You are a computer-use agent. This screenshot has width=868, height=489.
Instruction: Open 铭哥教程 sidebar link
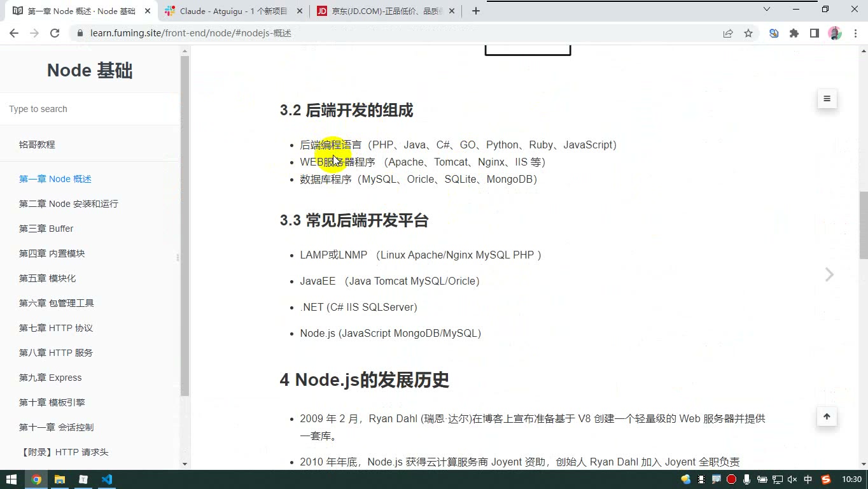coord(37,145)
